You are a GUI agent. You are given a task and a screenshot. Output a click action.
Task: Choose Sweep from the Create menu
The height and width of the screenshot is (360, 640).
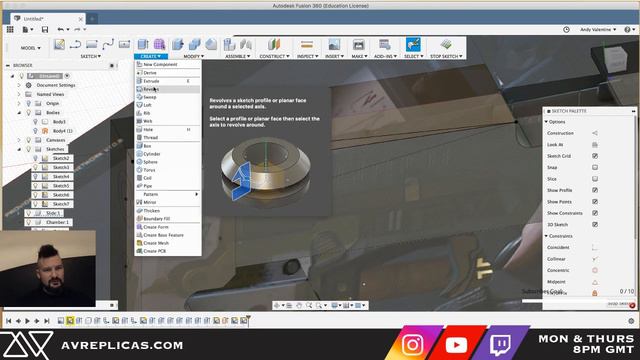[x=168, y=97]
